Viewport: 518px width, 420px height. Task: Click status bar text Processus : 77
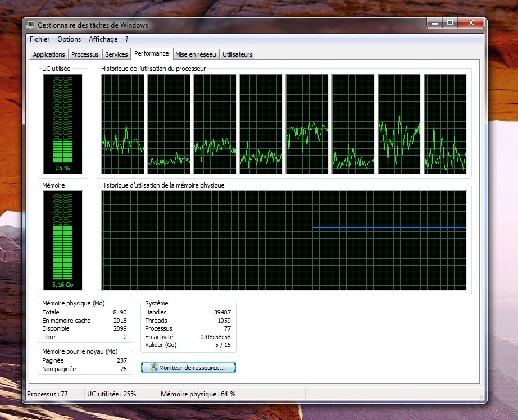[x=47, y=394]
